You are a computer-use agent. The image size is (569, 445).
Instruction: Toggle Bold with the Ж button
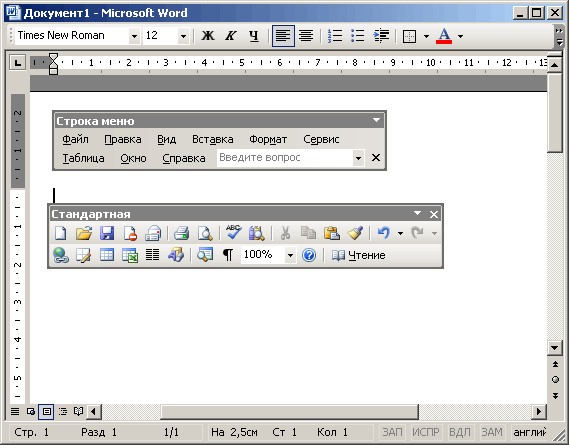point(208,36)
